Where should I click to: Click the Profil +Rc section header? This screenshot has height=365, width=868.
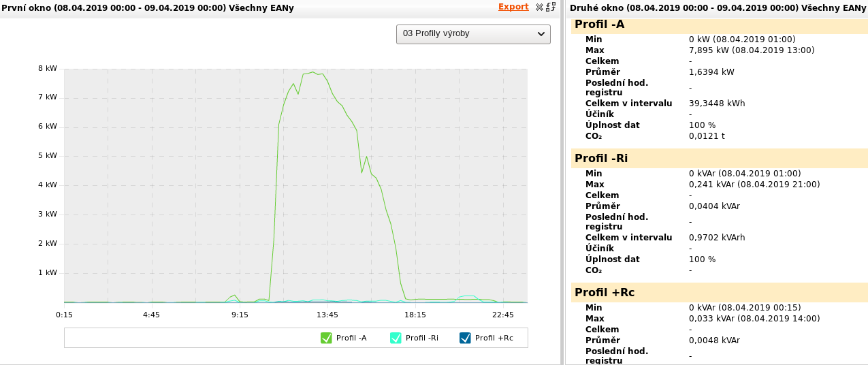(x=720, y=293)
